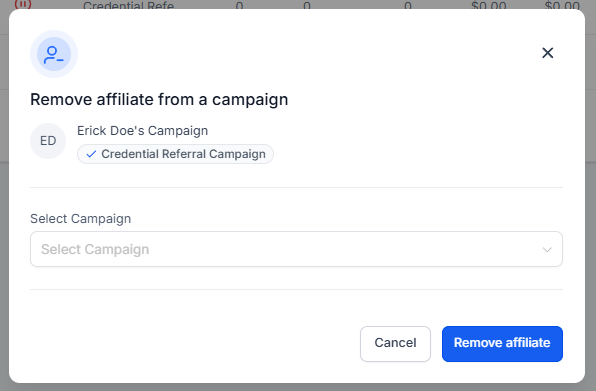
Task: Expand campaign list via the chevron arrow
Action: [x=547, y=250]
